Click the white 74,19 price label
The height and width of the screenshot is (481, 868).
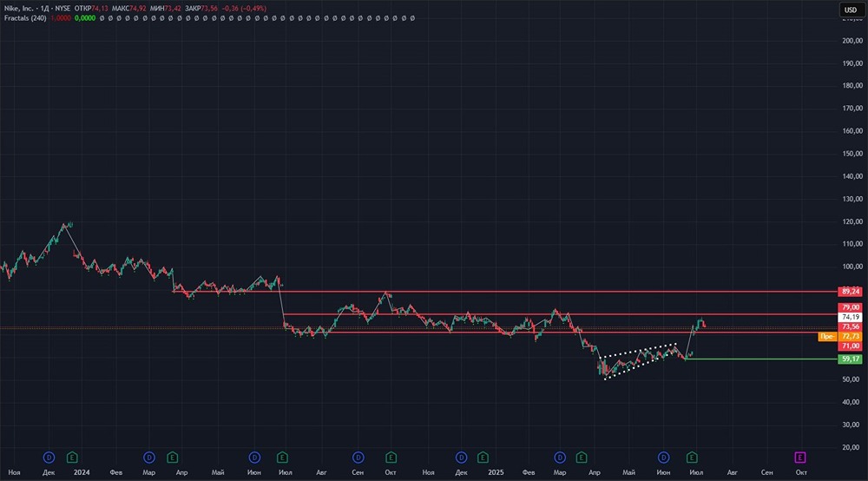tap(851, 318)
